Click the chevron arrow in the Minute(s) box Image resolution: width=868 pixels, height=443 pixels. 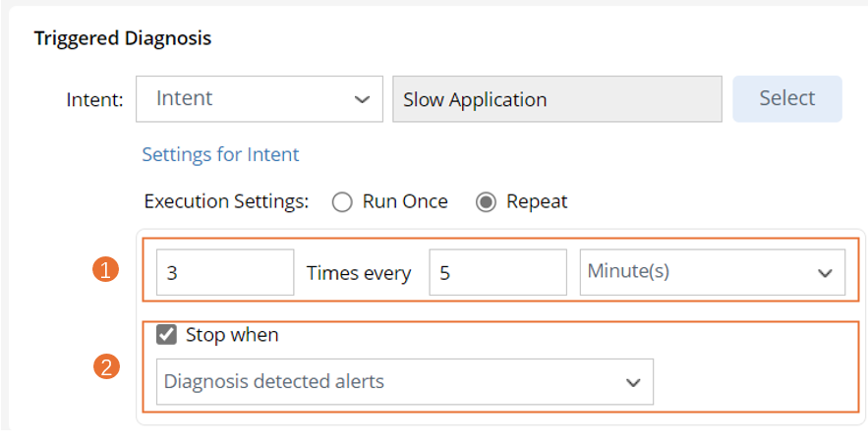click(x=825, y=273)
